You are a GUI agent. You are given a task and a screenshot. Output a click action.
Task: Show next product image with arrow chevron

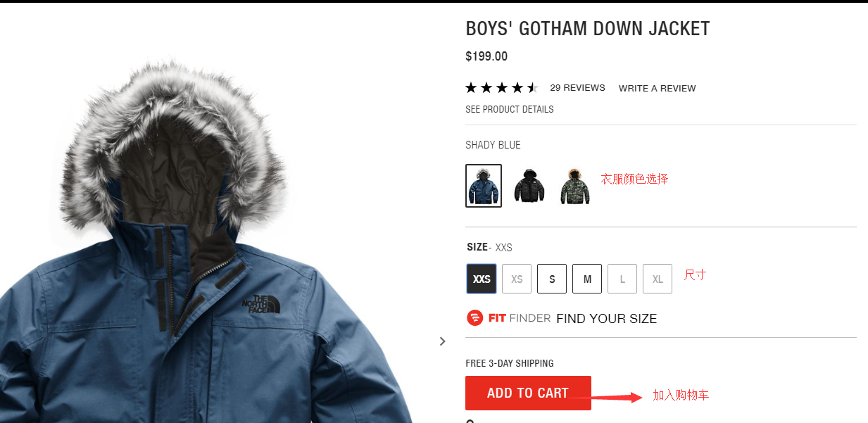click(442, 341)
